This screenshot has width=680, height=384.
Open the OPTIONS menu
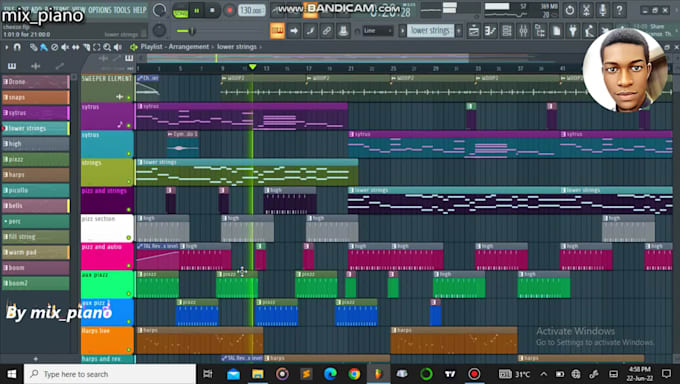[x=99, y=10]
